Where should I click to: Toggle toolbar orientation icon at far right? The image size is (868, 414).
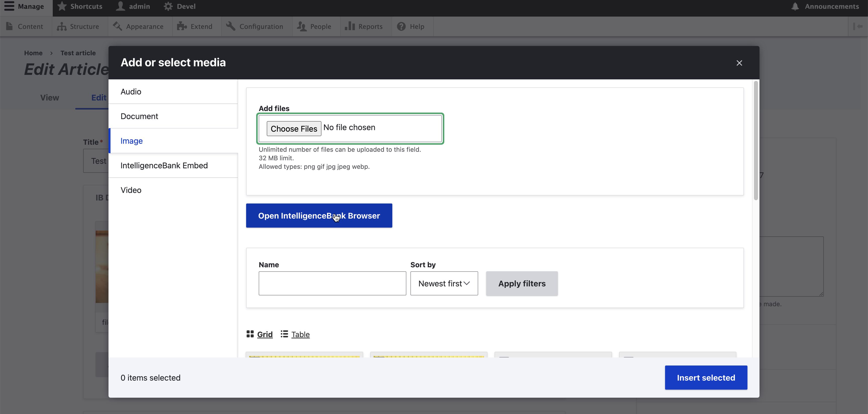click(857, 26)
